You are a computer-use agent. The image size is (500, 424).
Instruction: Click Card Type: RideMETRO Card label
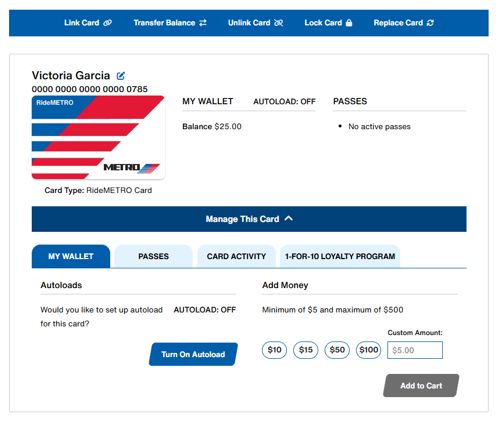tap(98, 190)
